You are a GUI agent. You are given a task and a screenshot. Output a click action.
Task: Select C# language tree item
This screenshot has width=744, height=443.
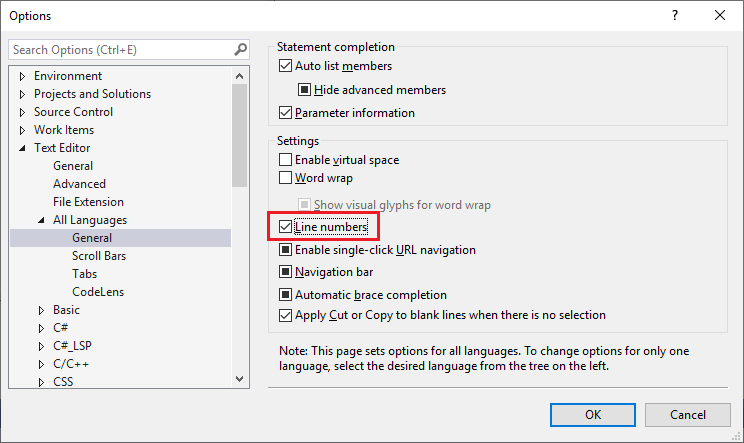pyautogui.click(x=60, y=328)
